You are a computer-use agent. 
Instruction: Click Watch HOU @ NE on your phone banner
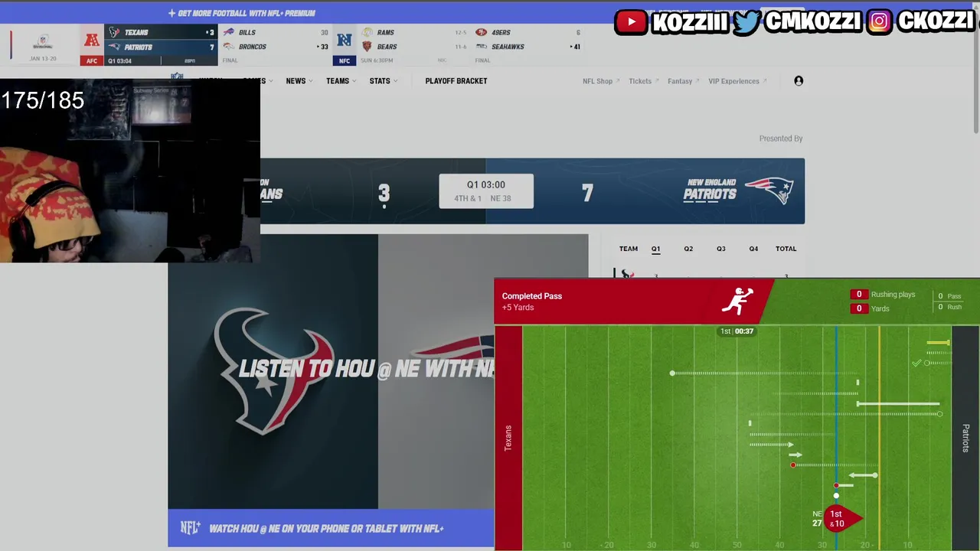pos(331,528)
